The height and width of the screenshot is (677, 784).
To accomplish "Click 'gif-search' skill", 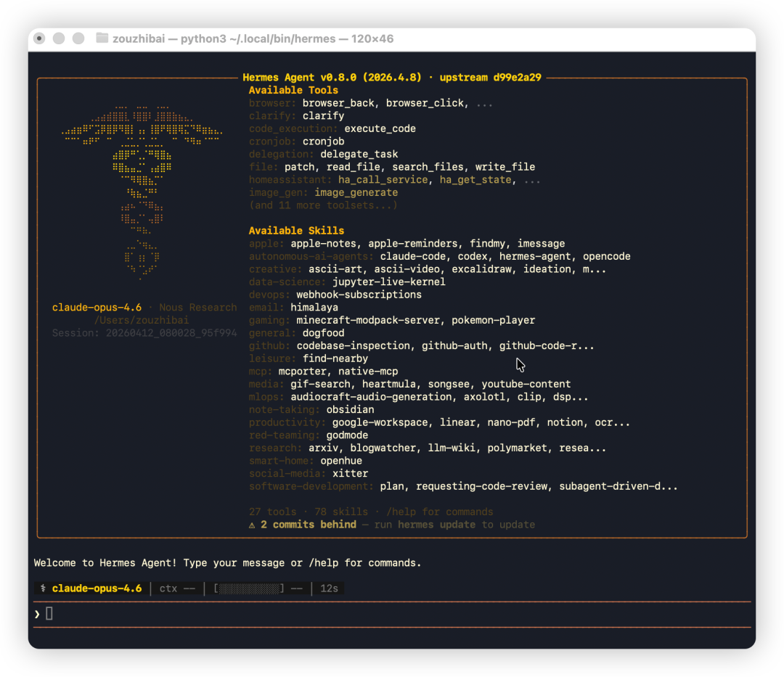I will (x=320, y=385).
